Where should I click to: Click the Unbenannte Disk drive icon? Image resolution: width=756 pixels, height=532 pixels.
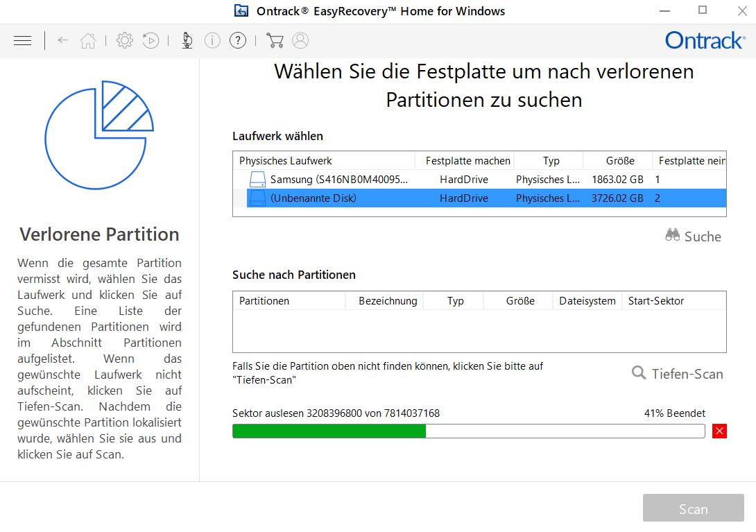click(257, 198)
